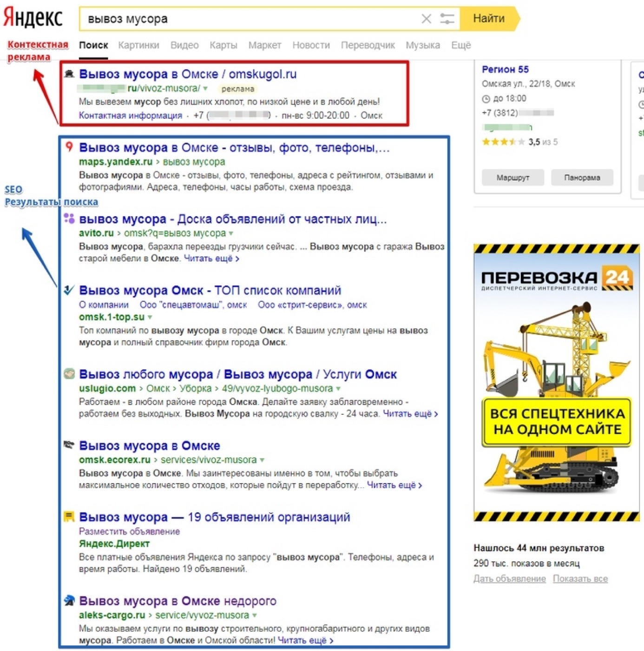
Task: Open the avito Доска объявлений result title
Action: [x=233, y=219]
